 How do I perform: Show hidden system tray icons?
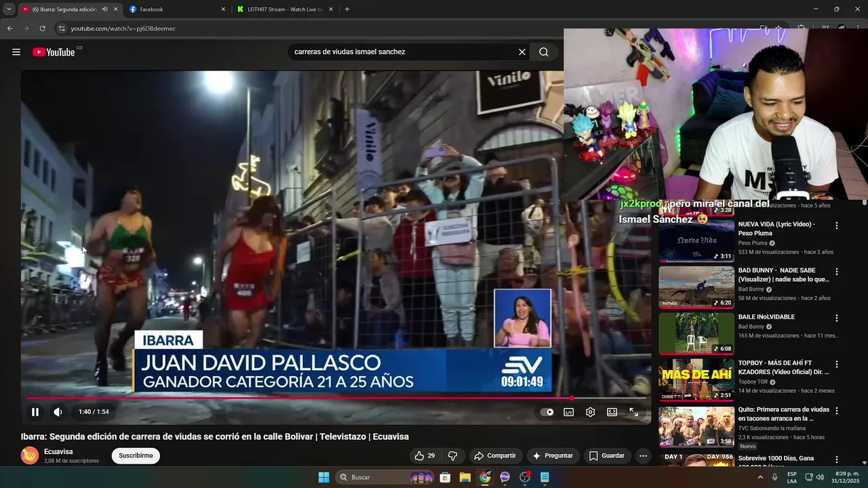(760, 477)
